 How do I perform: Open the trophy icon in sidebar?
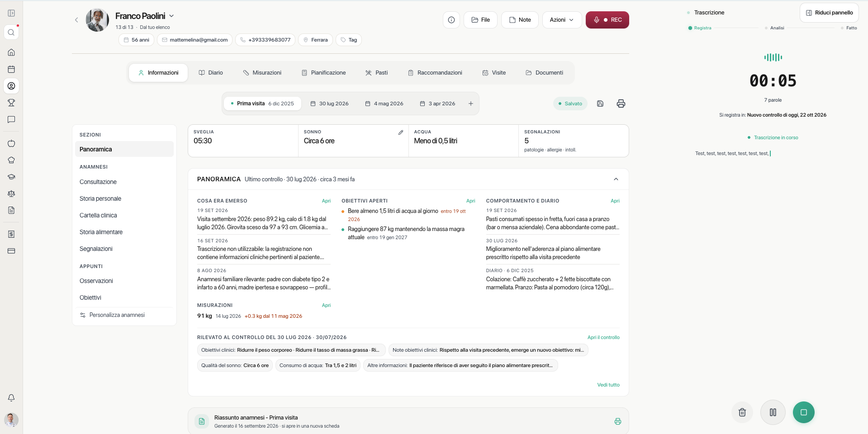point(11,103)
